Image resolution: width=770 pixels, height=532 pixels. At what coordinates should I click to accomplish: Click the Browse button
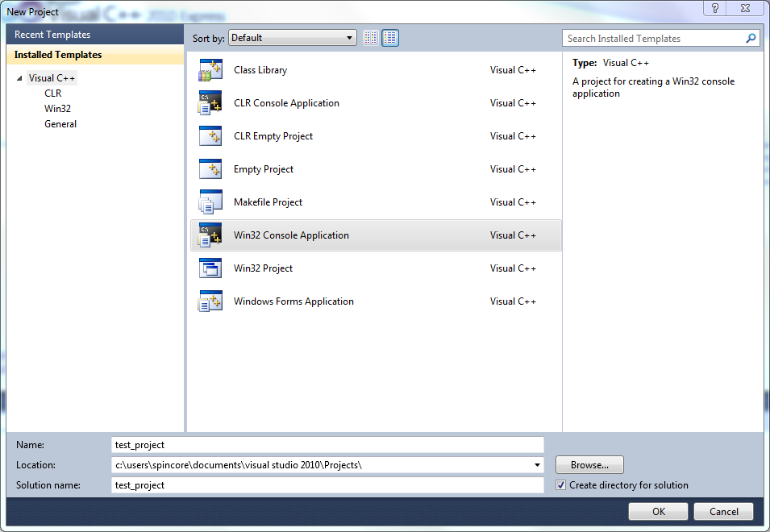coord(589,465)
